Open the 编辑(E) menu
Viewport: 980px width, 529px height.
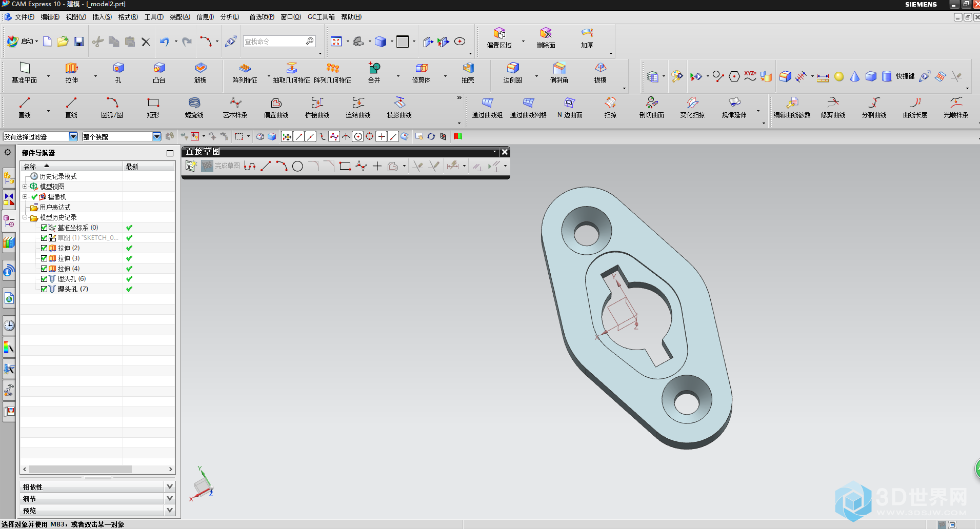point(50,17)
